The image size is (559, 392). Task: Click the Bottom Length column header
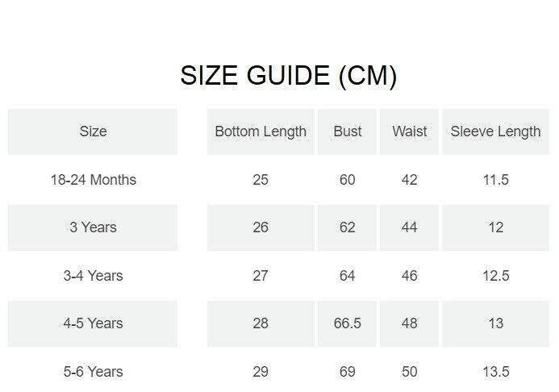coord(261,131)
